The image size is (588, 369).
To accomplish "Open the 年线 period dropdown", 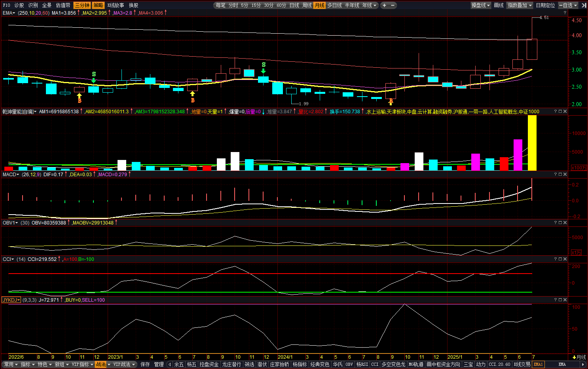I will [370, 5].
